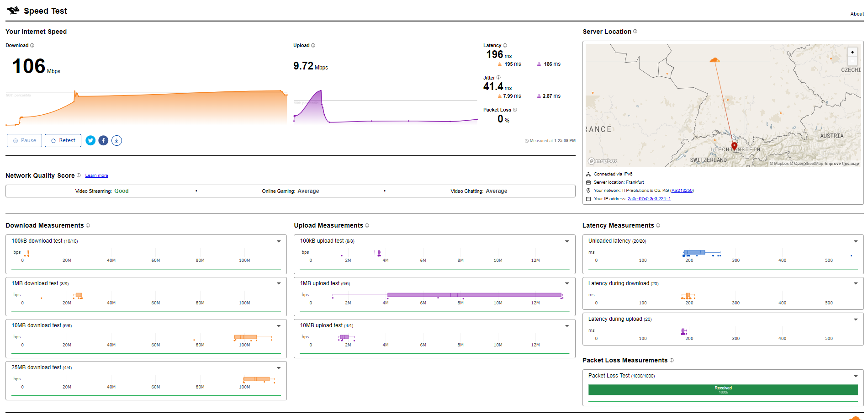Open the Learn more link

click(96, 175)
